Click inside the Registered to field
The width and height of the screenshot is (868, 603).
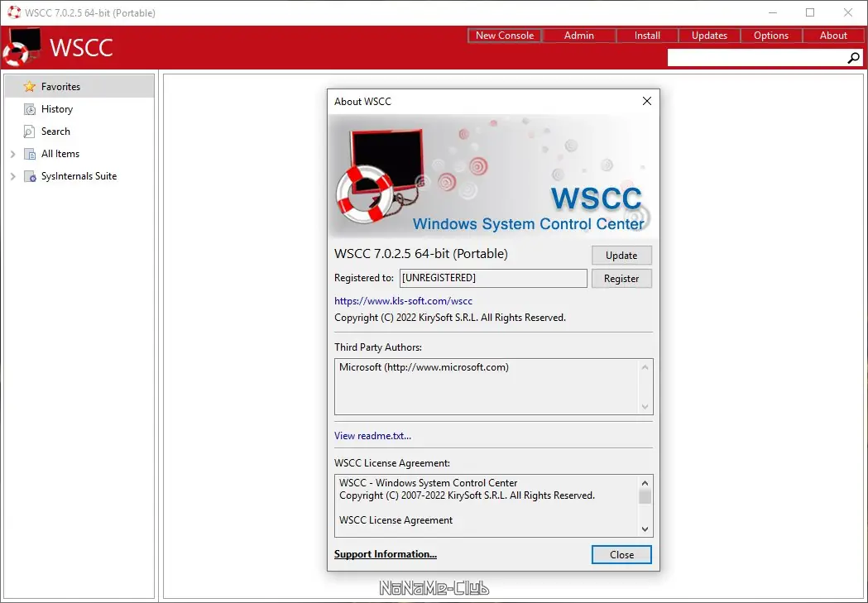click(x=492, y=278)
